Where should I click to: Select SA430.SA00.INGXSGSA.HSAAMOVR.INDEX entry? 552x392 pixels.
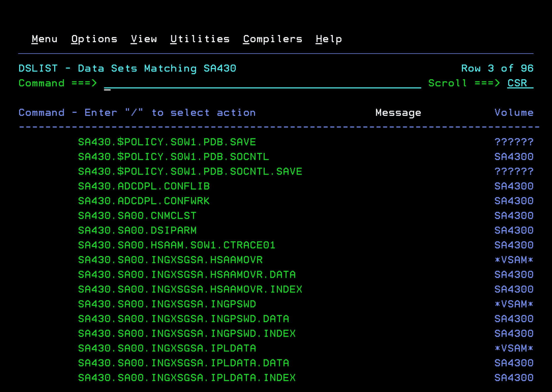pyautogui.click(x=190, y=289)
